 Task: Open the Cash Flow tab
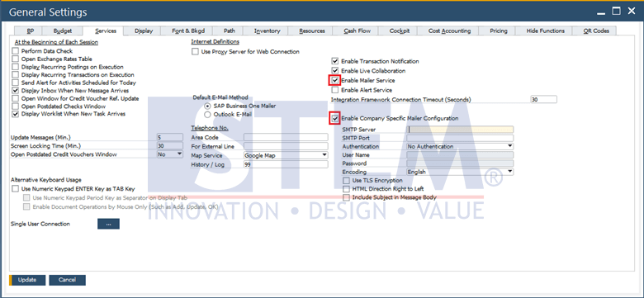pyautogui.click(x=357, y=31)
